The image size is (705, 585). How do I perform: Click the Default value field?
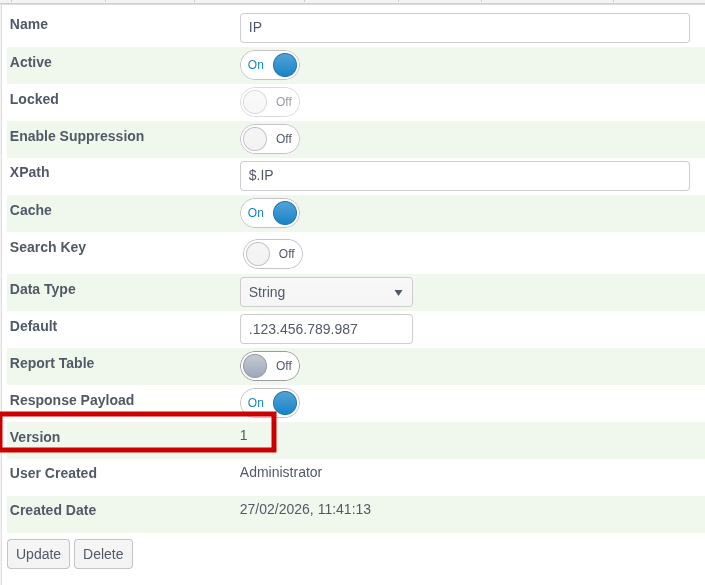pos(326,329)
